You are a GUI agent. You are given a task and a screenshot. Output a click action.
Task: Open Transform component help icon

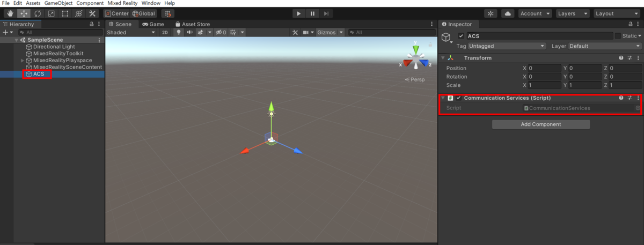(x=621, y=58)
